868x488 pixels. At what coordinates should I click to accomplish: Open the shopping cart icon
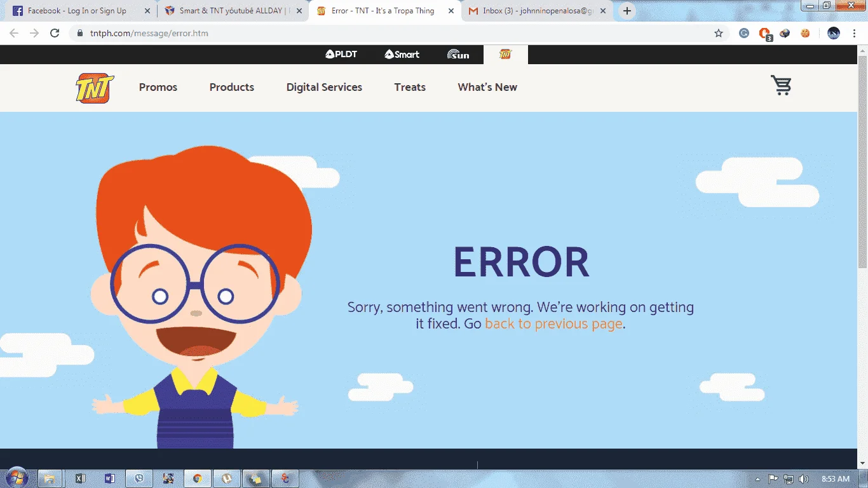pos(781,85)
